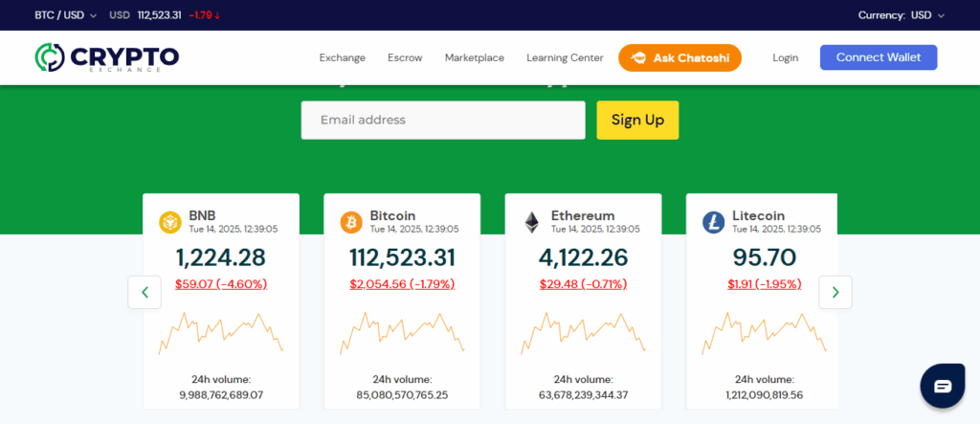The image size is (980, 424).
Task: Click Litecoin change $1.91 (-1.95%) link
Action: pos(765,284)
